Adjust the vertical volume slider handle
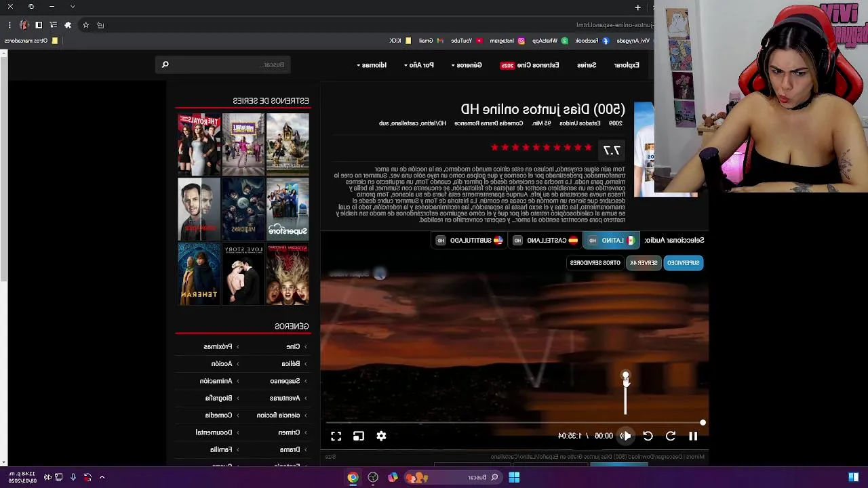This screenshot has width=868, height=488. coord(626,375)
